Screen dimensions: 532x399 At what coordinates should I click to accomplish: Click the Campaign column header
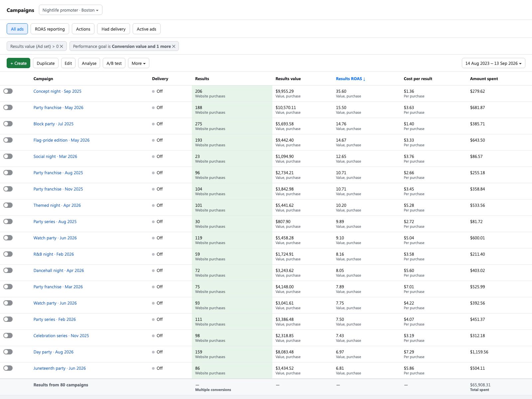coord(43,79)
